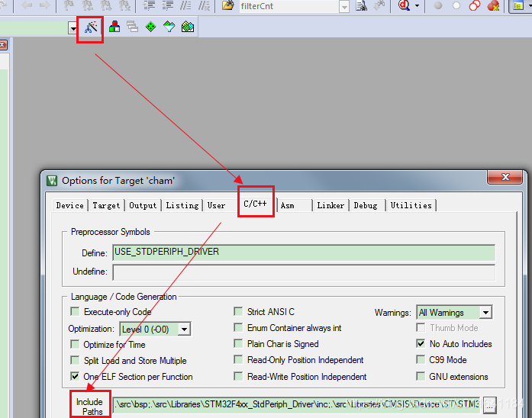
Task: Switch to the Device tab
Action: click(70, 205)
